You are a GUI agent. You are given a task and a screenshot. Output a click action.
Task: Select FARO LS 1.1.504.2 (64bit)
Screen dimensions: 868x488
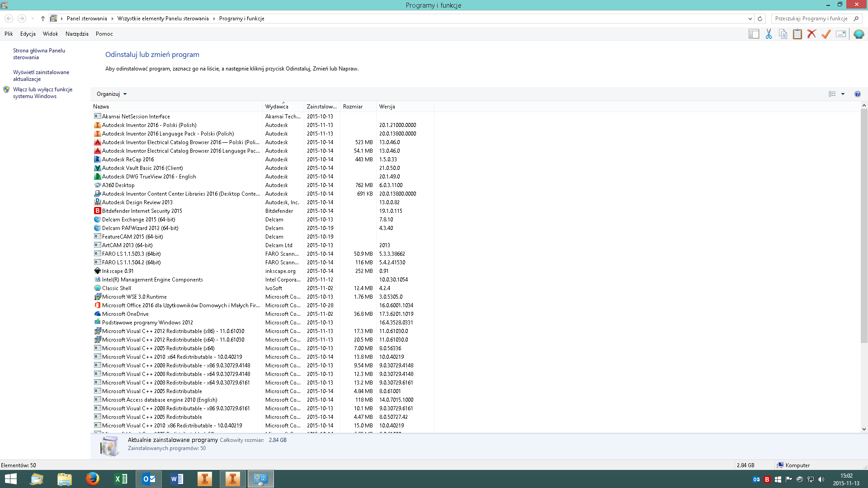(x=262, y=263)
